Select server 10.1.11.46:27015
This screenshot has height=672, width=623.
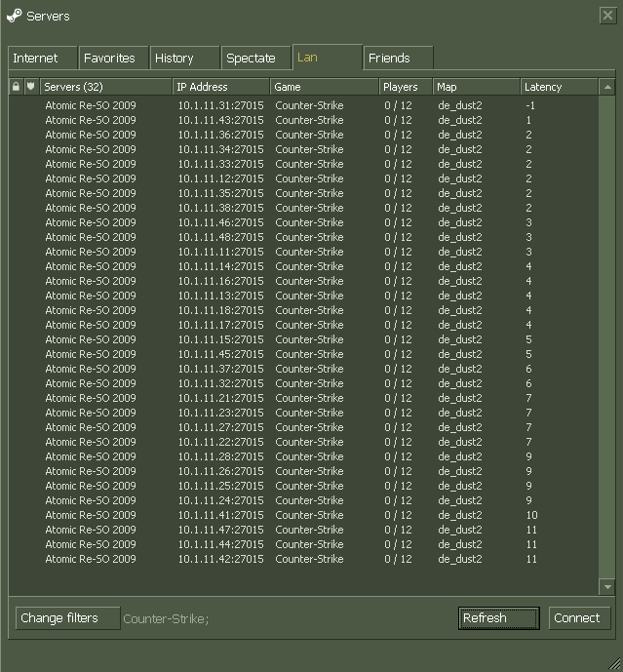303,222
